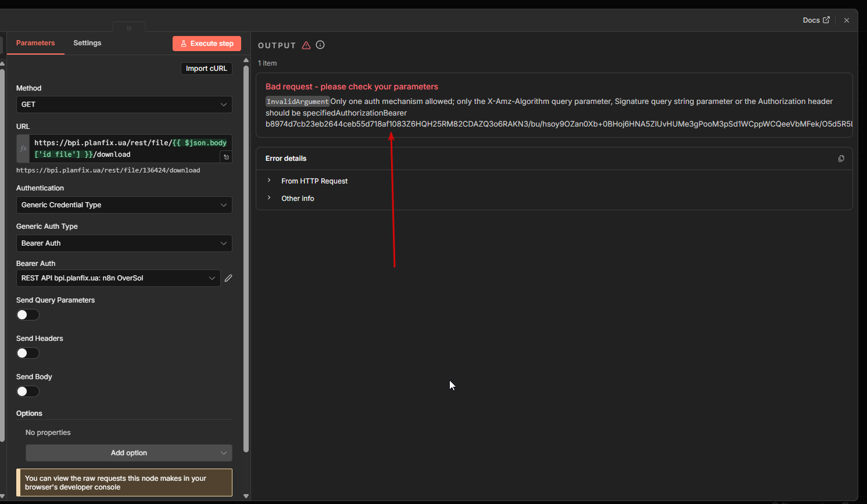Click the raw requests developer console notice
The image size is (867, 504).
[124, 483]
